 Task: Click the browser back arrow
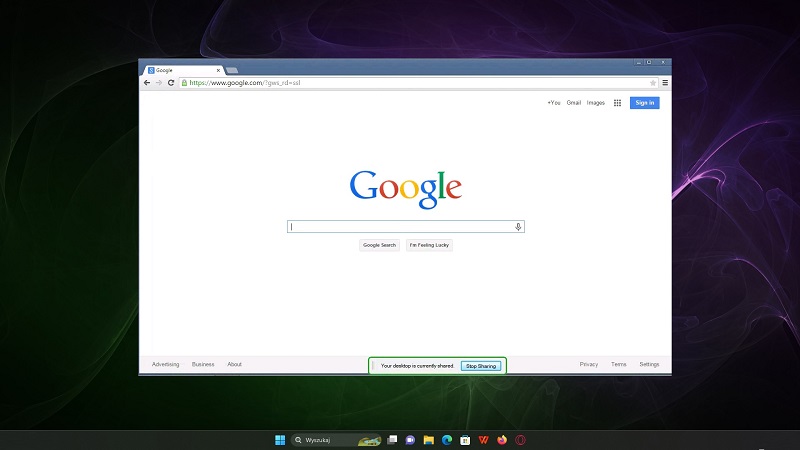click(x=147, y=83)
